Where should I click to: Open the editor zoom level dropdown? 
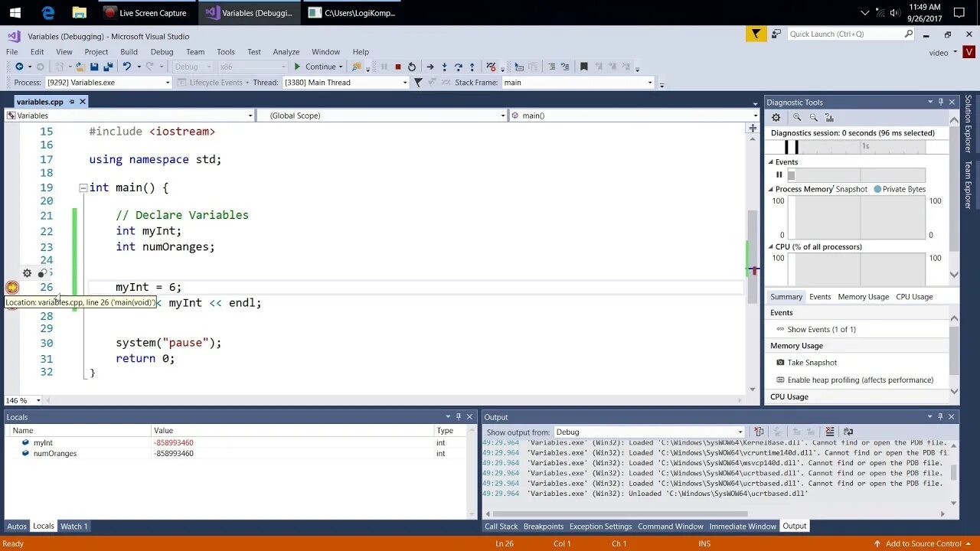(x=38, y=400)
